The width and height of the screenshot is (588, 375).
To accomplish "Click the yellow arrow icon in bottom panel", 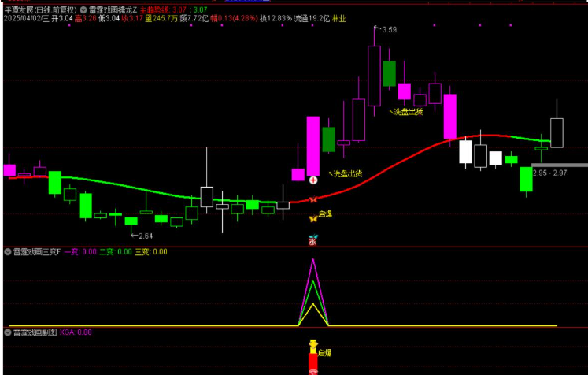I will click(x=312, y=345).
